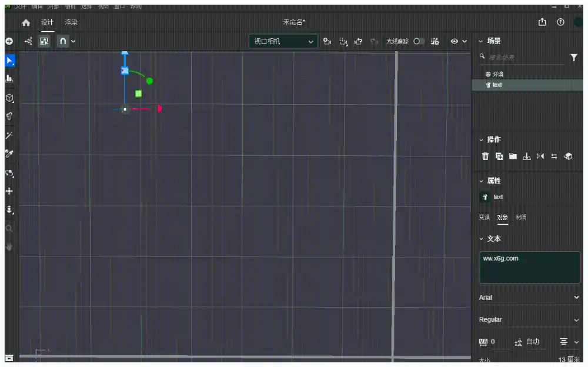Open the Regular font style dropdown
Image resolution: width=588 pixels, height=367 pixels.
click(x=529, y=320)
